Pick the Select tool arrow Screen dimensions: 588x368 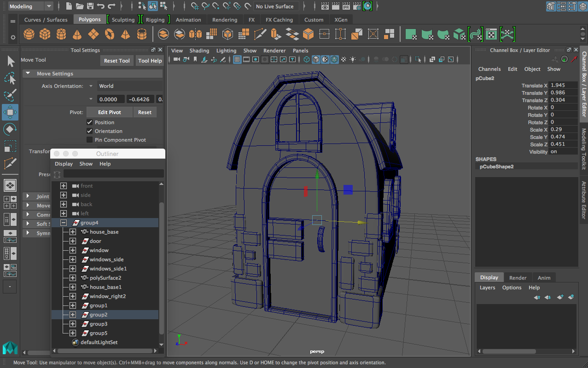(10, 61)
